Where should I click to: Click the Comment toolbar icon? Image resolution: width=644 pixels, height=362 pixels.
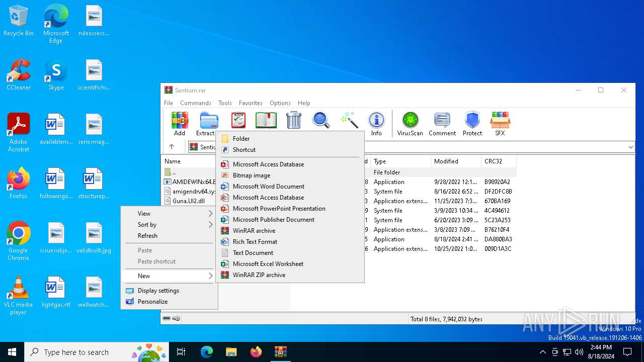tap(442, 124)
